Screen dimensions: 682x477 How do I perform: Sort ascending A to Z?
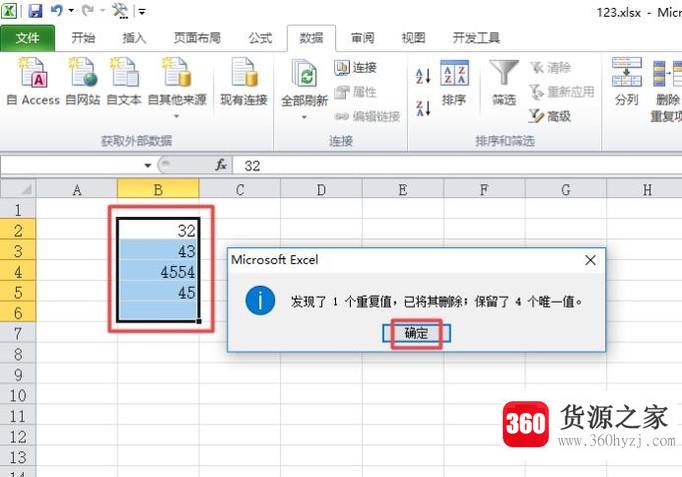pos(423,76)
